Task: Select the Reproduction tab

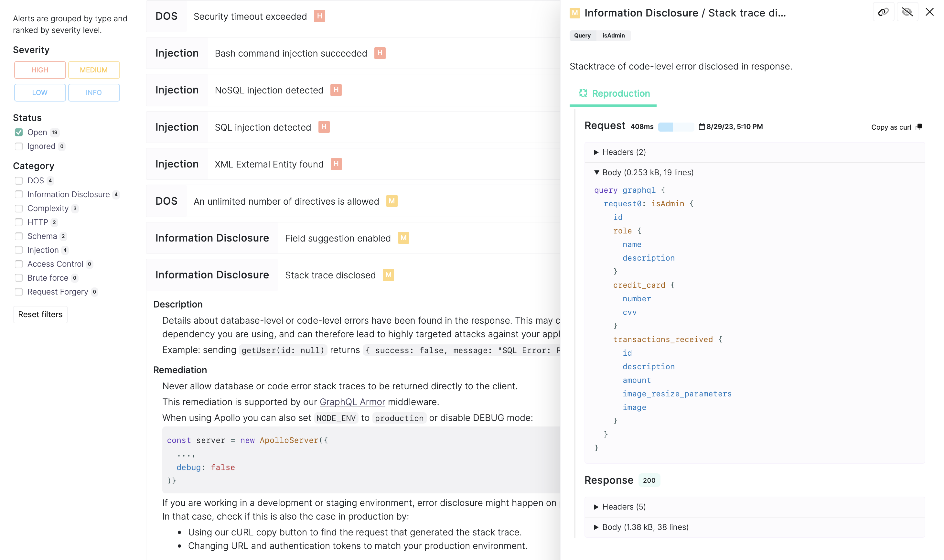Action: tap(621, 93)
